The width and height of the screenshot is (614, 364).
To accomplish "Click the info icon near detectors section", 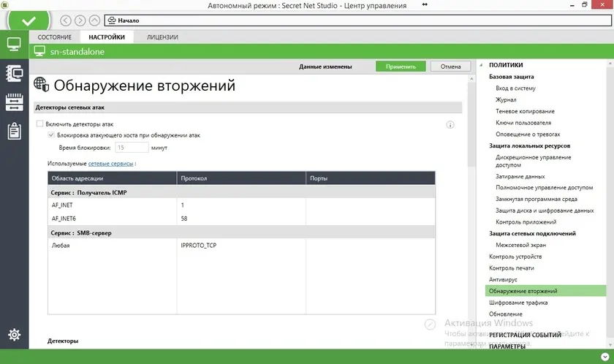I will [450, 125].
